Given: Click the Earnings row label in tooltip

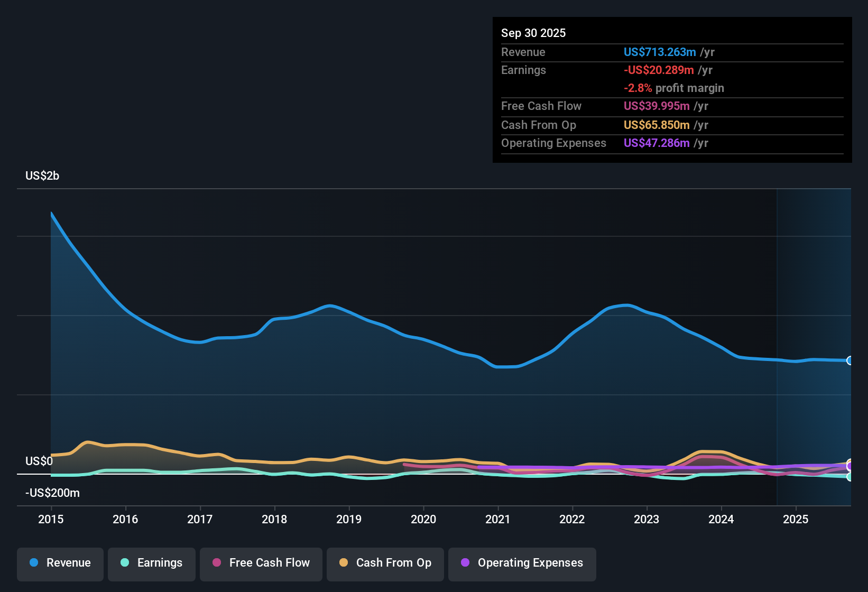Looking at the screenshot, I should pos(523,70).
